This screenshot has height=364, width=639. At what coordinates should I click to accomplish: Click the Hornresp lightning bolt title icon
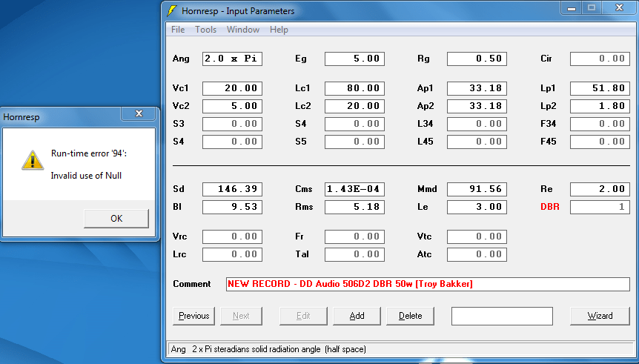[x=173, y=10]
